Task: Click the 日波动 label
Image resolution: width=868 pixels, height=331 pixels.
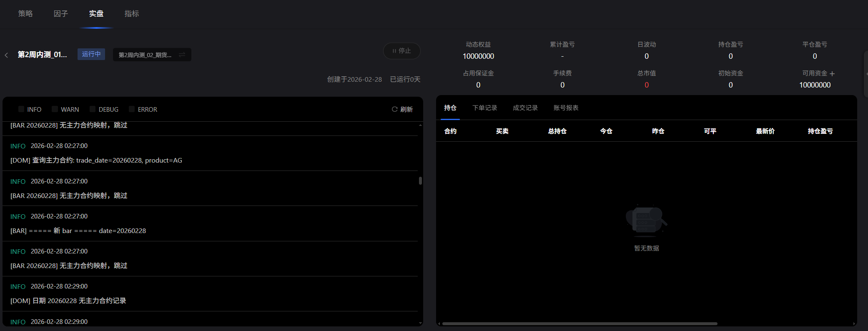Action: (x=647, y=45)
